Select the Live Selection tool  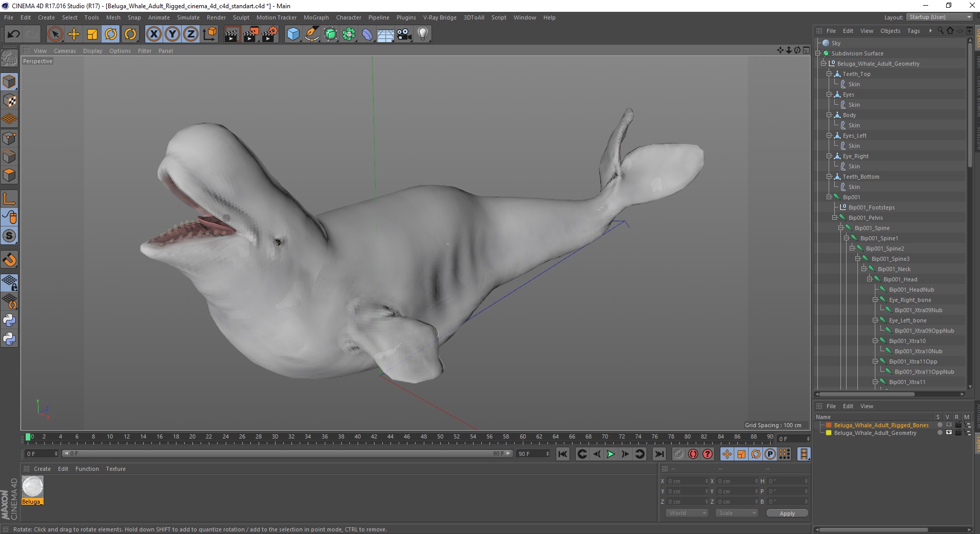[55, 34]
